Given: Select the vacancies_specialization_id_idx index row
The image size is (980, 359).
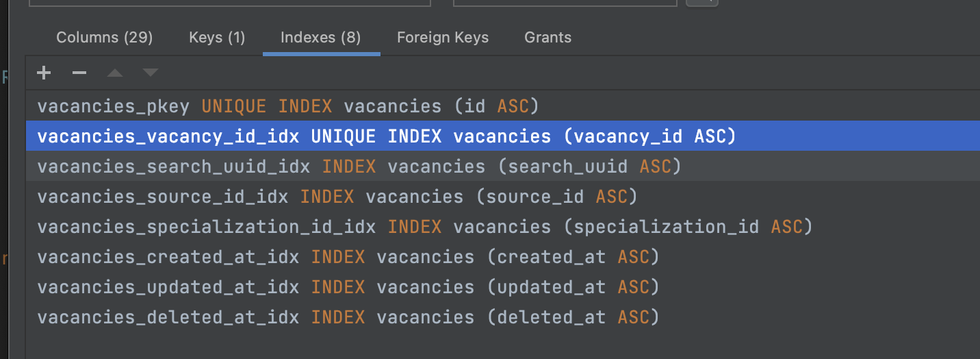Looking at the screenshot, I should tap(424, 227).
